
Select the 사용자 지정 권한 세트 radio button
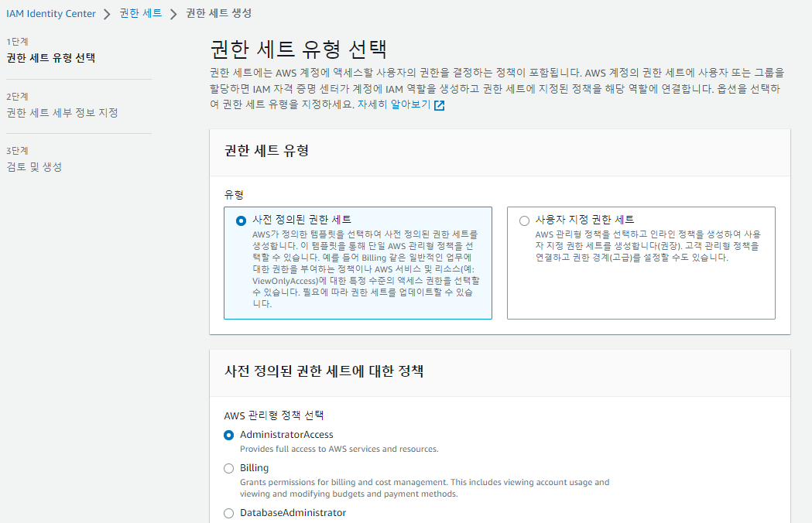[x=524, y=220]
